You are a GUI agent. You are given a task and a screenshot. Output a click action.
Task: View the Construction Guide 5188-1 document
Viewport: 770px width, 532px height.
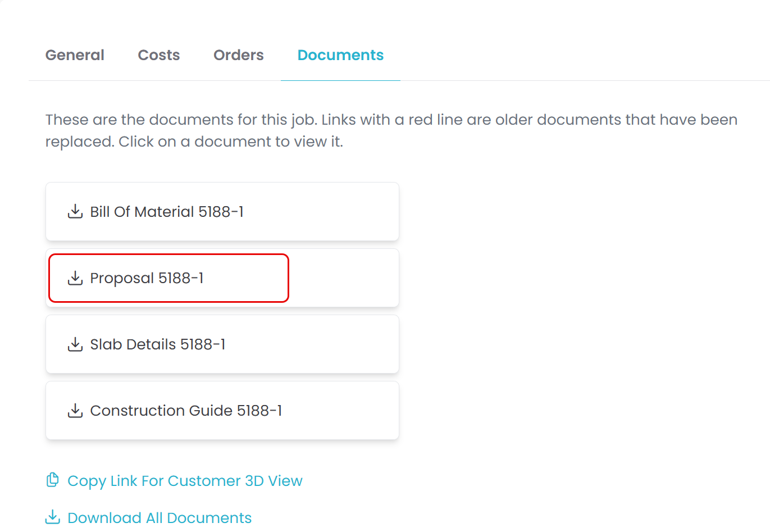pyautogui.click(x=186, y=411)
